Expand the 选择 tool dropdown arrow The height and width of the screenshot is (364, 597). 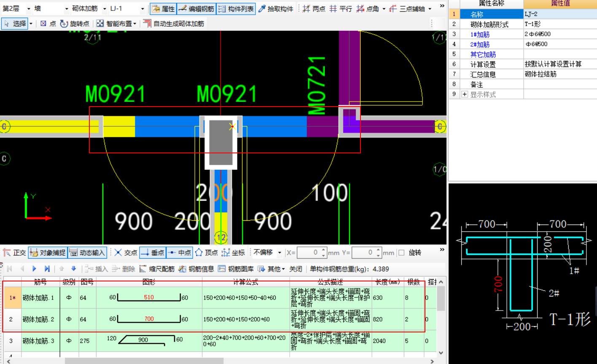pyautogui.click(x=31, y=24)
